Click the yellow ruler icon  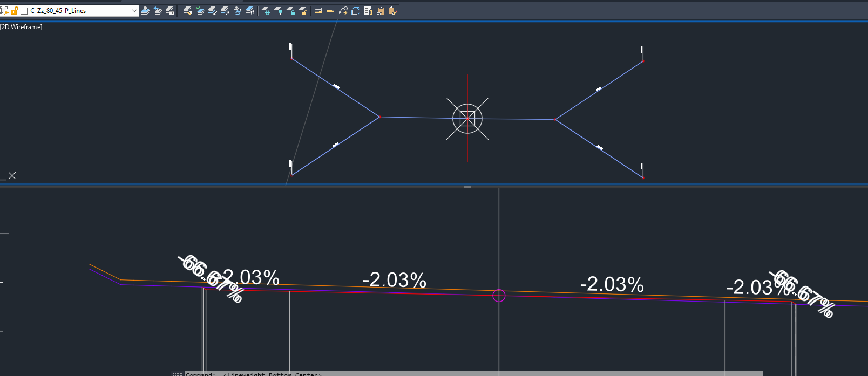(331, 11)
